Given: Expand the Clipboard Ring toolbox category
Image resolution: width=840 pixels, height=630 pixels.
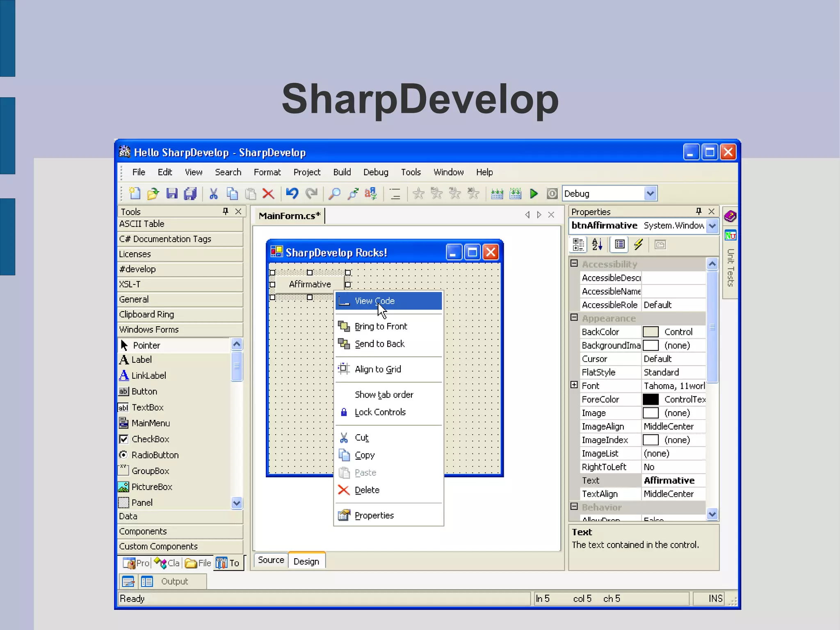Looking at the screenshot, I should [180, 314].
